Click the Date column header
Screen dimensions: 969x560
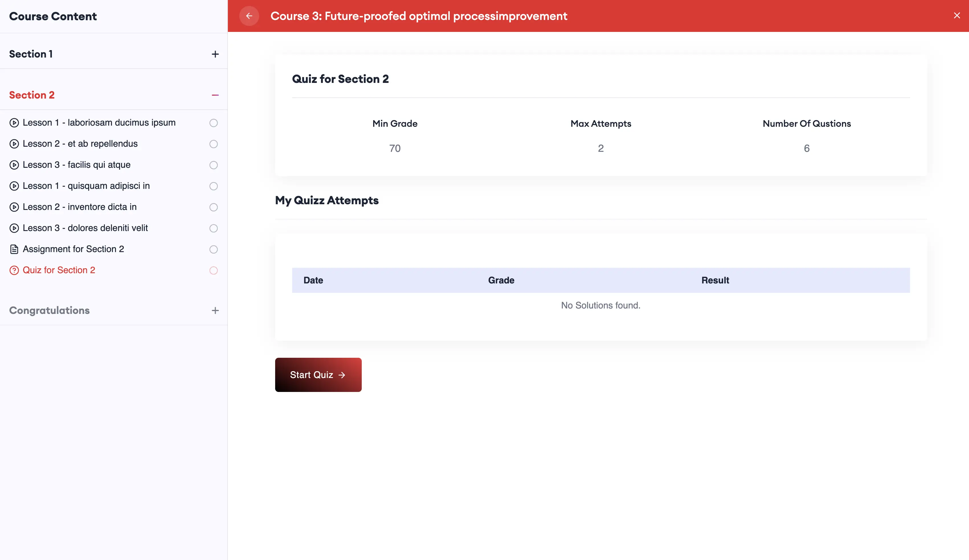313,280
